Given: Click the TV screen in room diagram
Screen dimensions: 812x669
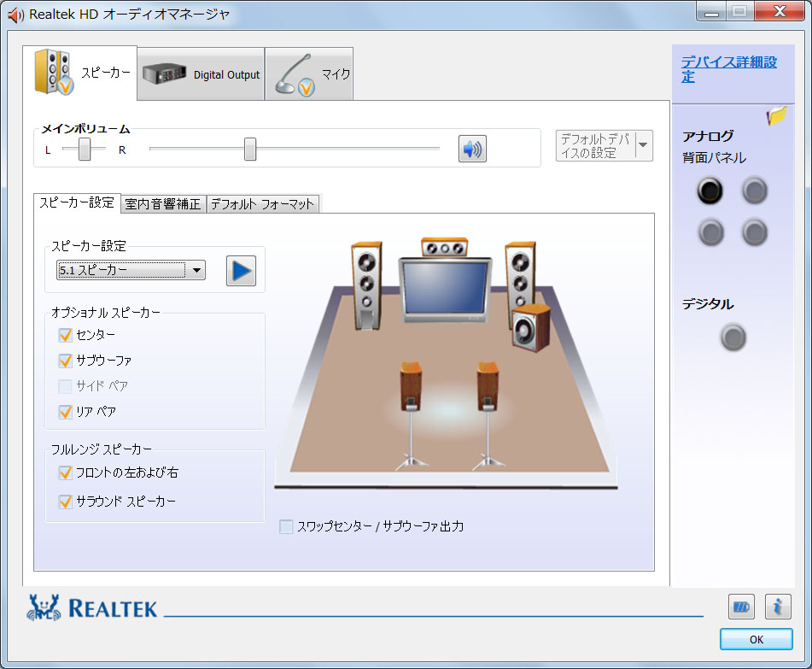Looking at the screenshot, I should click(445, 289).
